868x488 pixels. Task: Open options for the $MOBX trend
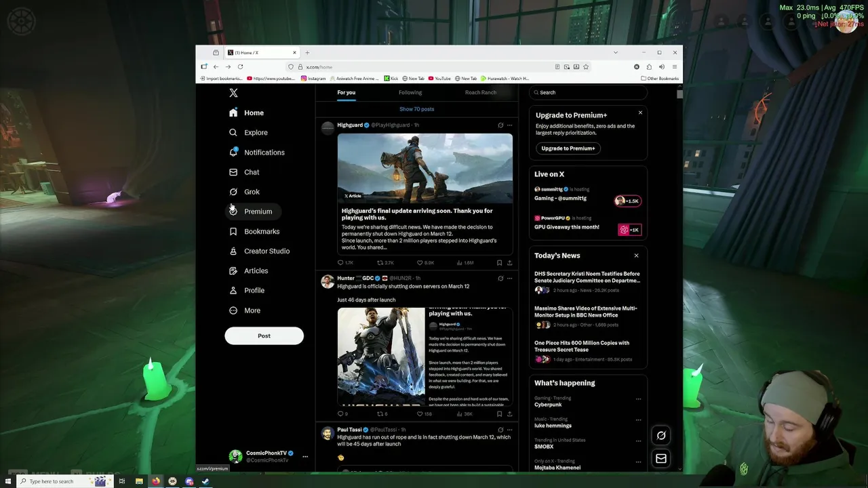[638, 441]
